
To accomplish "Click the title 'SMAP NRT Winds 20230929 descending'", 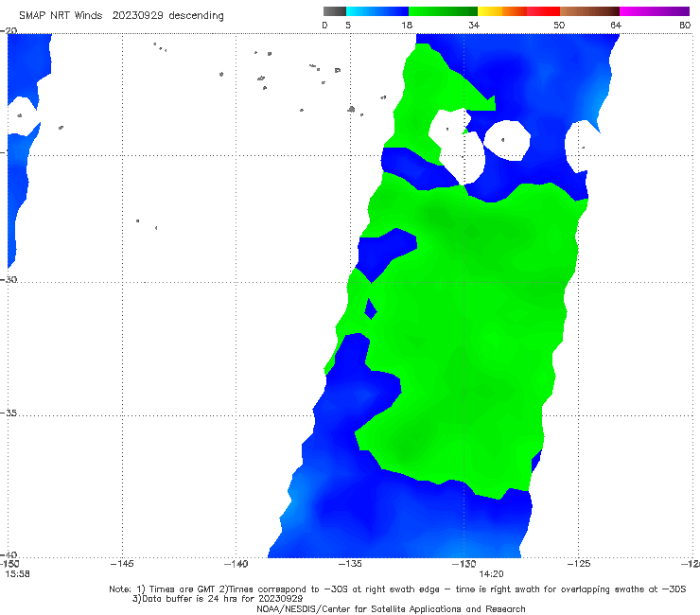I will point(121,16).
